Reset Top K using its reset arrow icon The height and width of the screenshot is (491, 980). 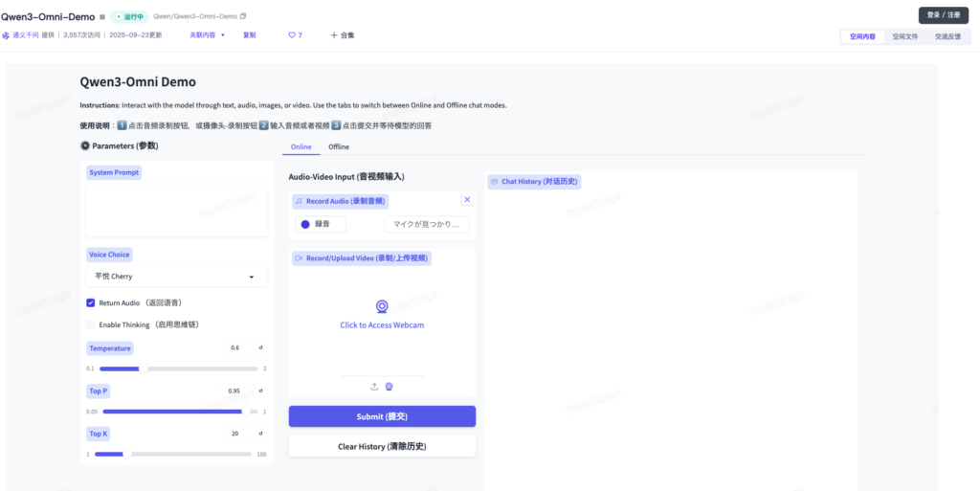(x=260, y=433)
